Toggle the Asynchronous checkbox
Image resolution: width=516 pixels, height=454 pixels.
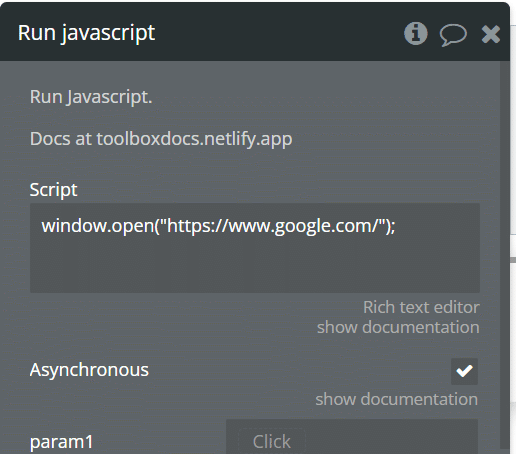pos(464,371)
